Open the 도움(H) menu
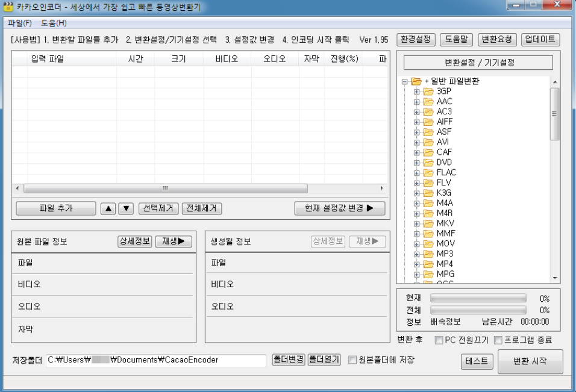Image resolution: width=576 pixels, height=392 pixels. pos(54,23)
